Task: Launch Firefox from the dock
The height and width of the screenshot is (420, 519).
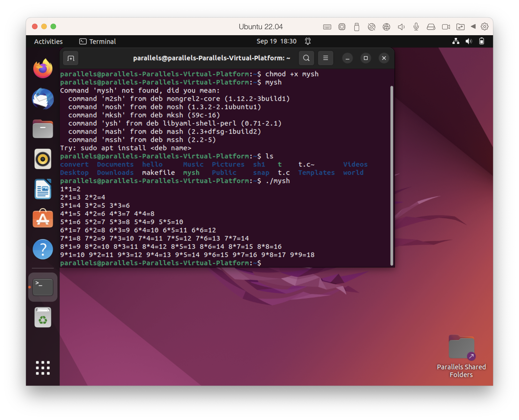Action: 43,69
